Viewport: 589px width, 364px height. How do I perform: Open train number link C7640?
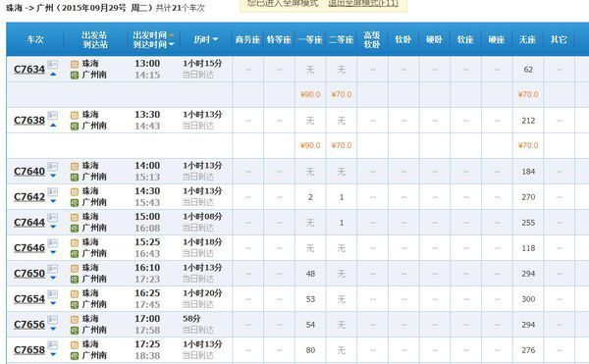(29, 172)
